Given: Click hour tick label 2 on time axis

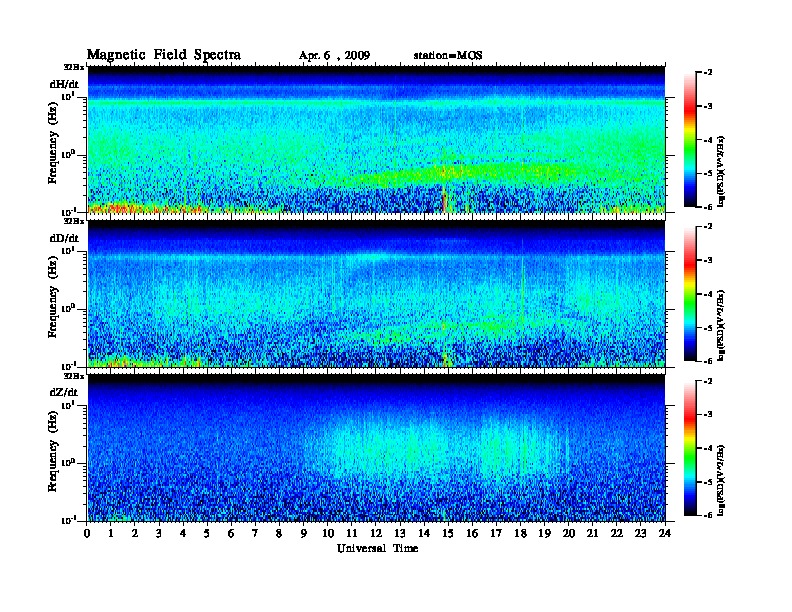Looking at the screenshot, I should click(x=135, y=533).
